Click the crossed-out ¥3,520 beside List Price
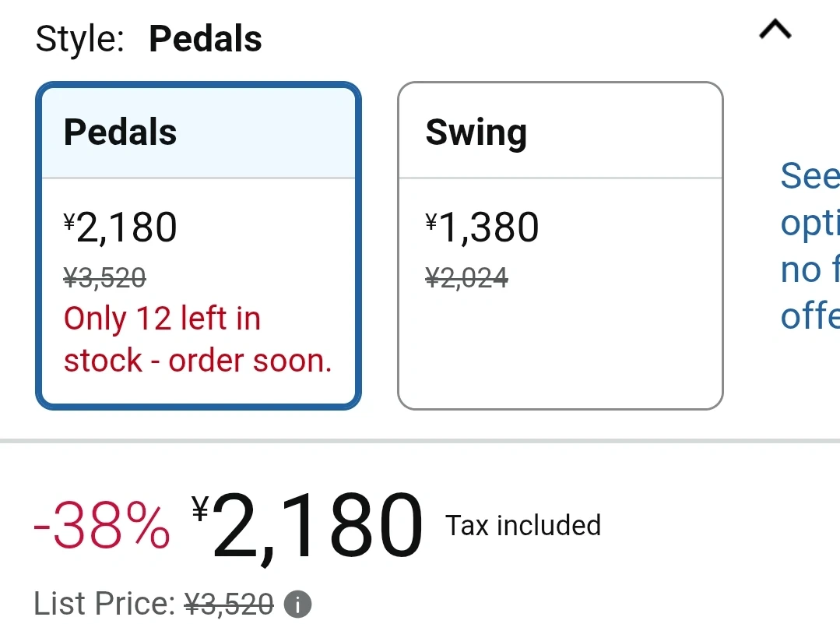 click(x=229, y=604)
